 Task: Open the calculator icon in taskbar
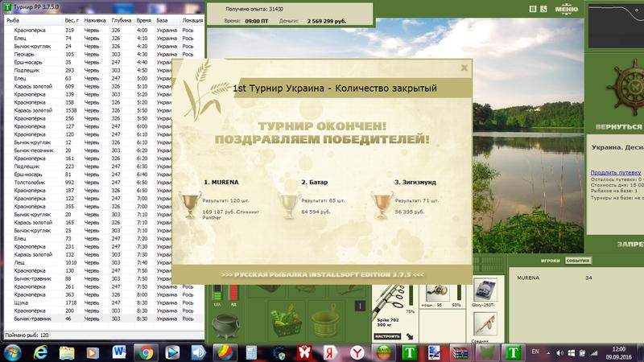coord(251,353)
